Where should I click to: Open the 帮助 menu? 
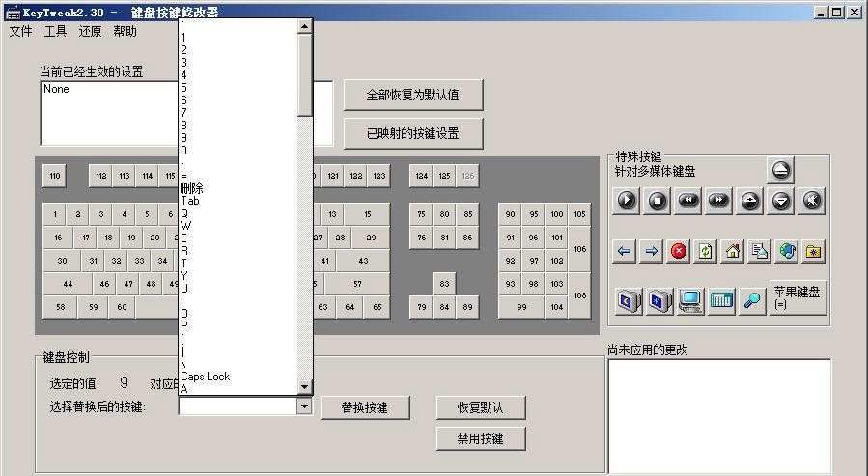click(x=125, y=32)
